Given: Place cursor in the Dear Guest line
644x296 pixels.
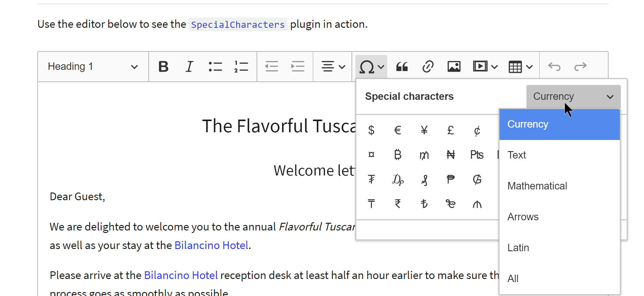Looking at the screenshot, I should pos(77,197).
